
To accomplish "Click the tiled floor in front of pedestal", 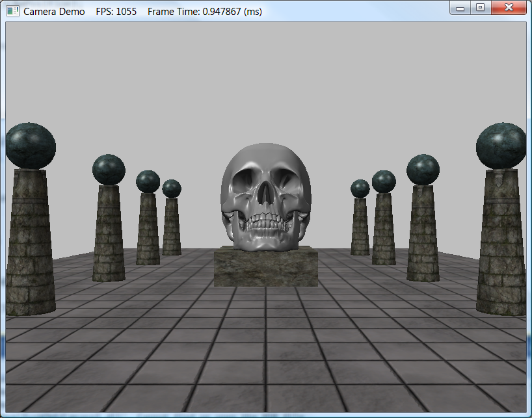I will [x=265, y=338].
